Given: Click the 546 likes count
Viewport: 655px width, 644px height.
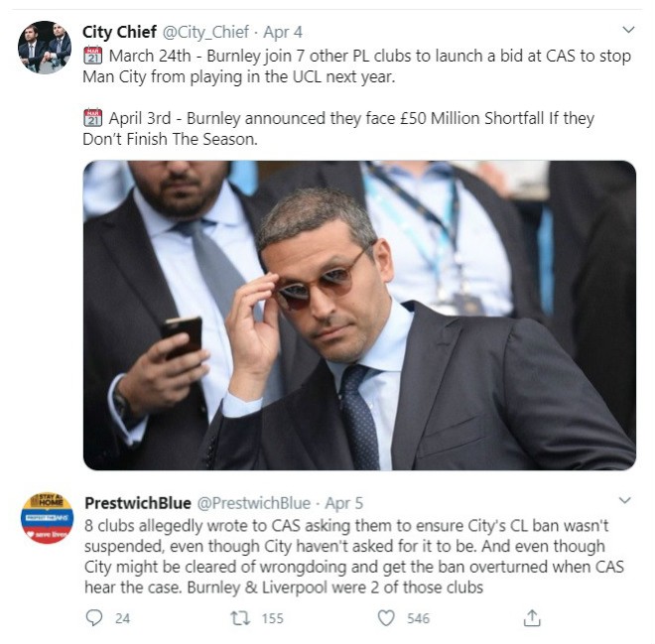Looking at the screenshot, I should point(418,618).
